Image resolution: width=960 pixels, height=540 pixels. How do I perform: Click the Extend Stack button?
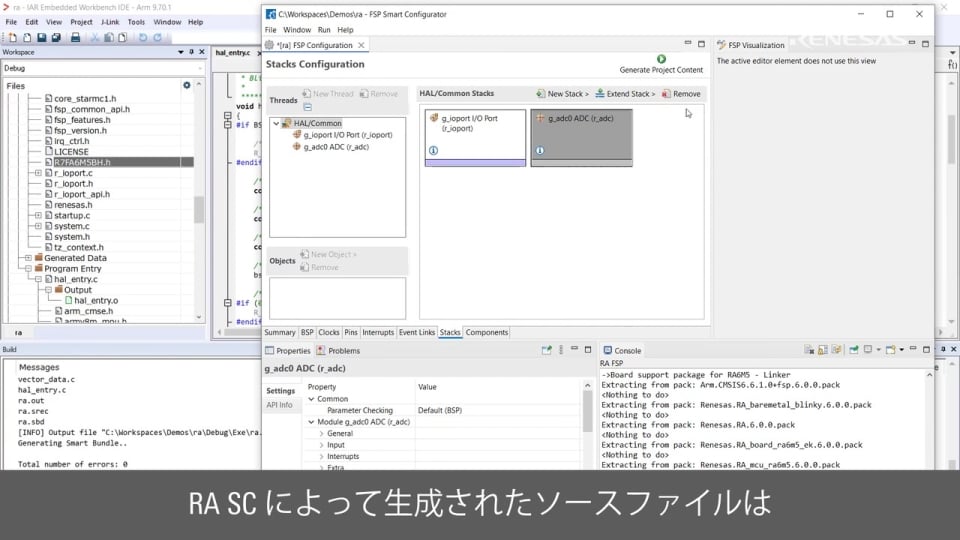point(624,94)
